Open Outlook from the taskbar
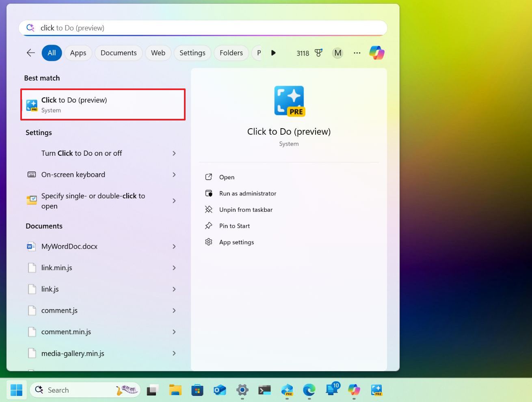 [220, 390]
